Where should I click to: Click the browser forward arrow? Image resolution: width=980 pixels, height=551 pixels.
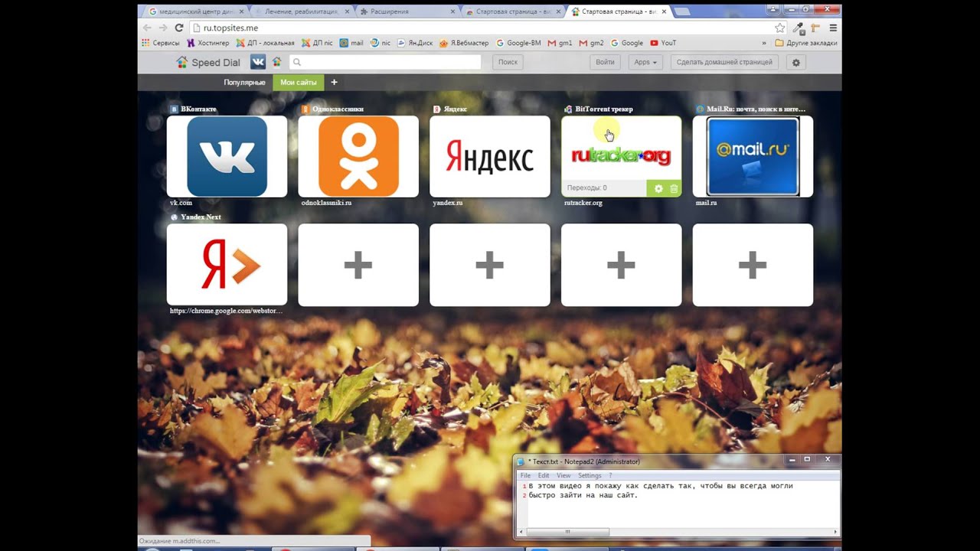162,28
